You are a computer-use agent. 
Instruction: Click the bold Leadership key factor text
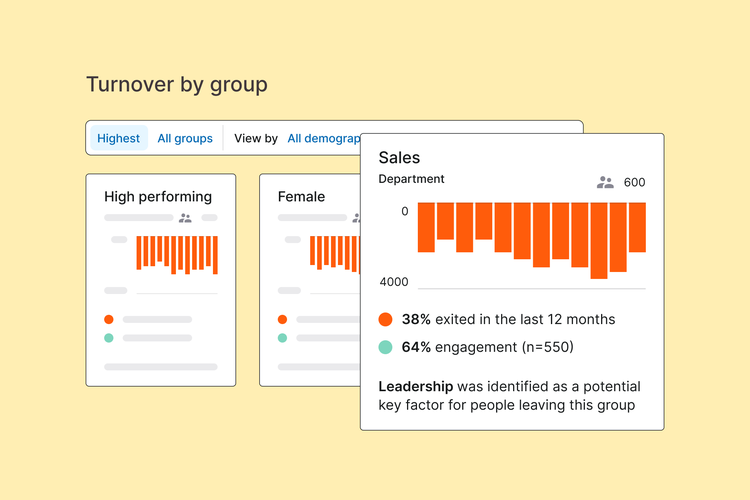(x=415, y=386)
